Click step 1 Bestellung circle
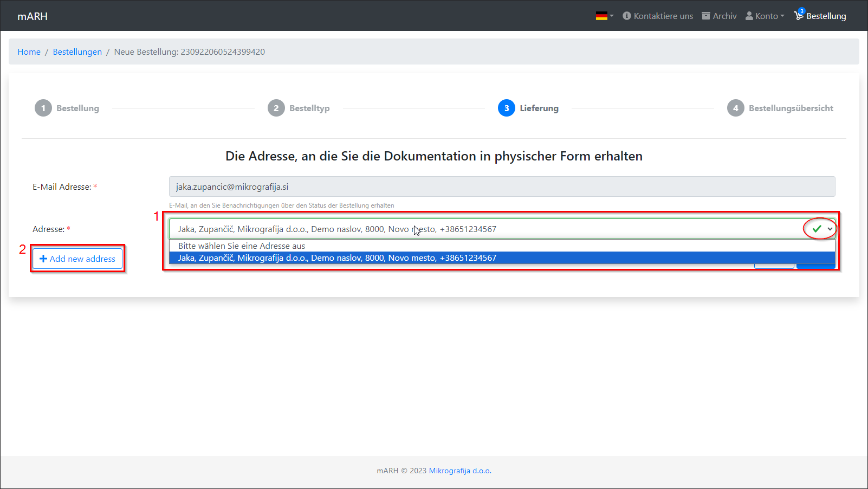 click(43, 108)
